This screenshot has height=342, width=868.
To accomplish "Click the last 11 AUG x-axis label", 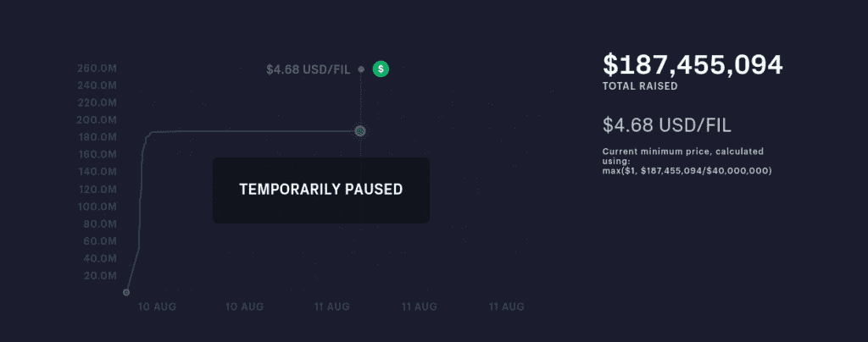I will [506, 306].
